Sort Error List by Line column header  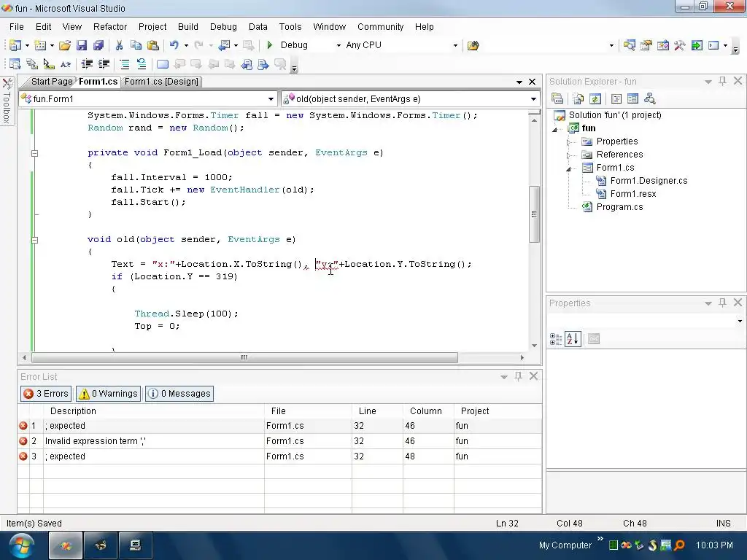377,411
